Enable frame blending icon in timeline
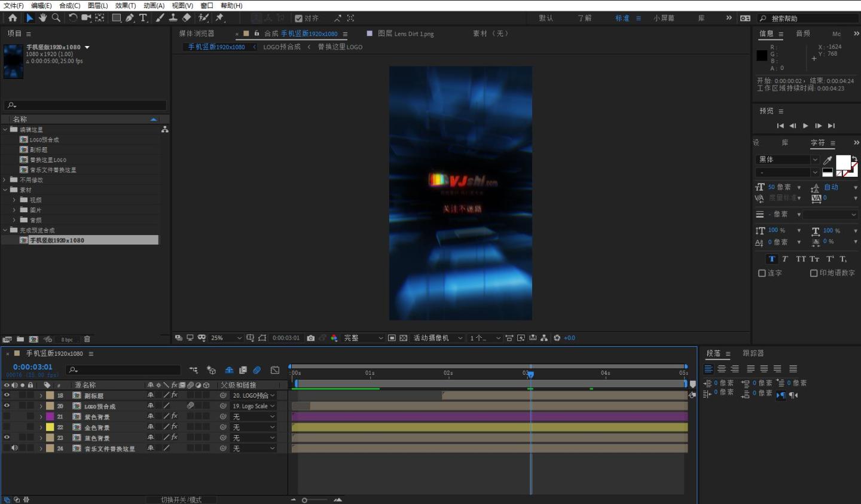 (x=243, y=370)
